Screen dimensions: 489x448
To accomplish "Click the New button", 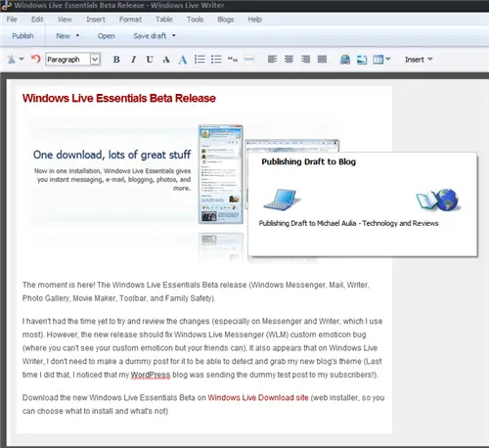I will pyautogui.click(x=63, y=36).
